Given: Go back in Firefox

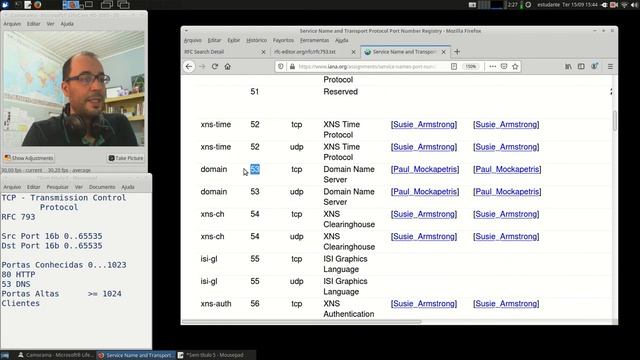Looking at the screenshot, I should pyautogui.click(x=189, y=67).
